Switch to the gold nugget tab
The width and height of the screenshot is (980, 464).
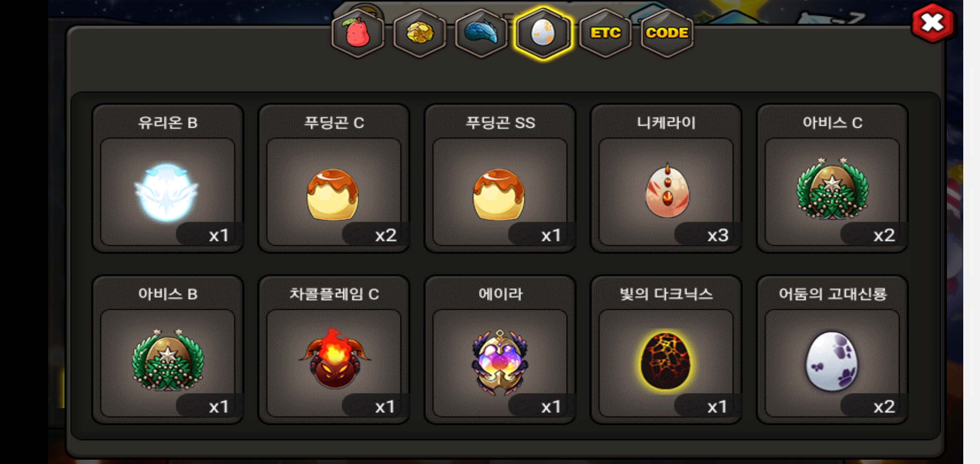420,33
